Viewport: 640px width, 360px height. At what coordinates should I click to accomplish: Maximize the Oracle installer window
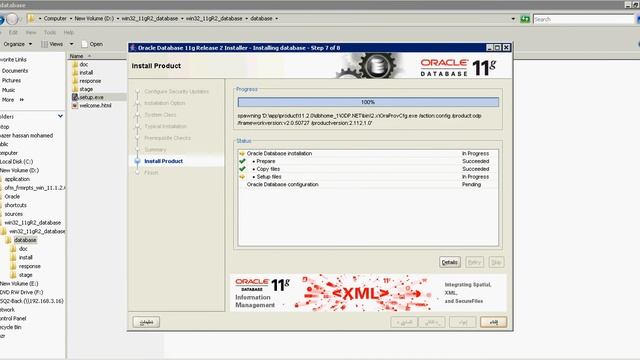pyautogui.click(x=498, y=48)
